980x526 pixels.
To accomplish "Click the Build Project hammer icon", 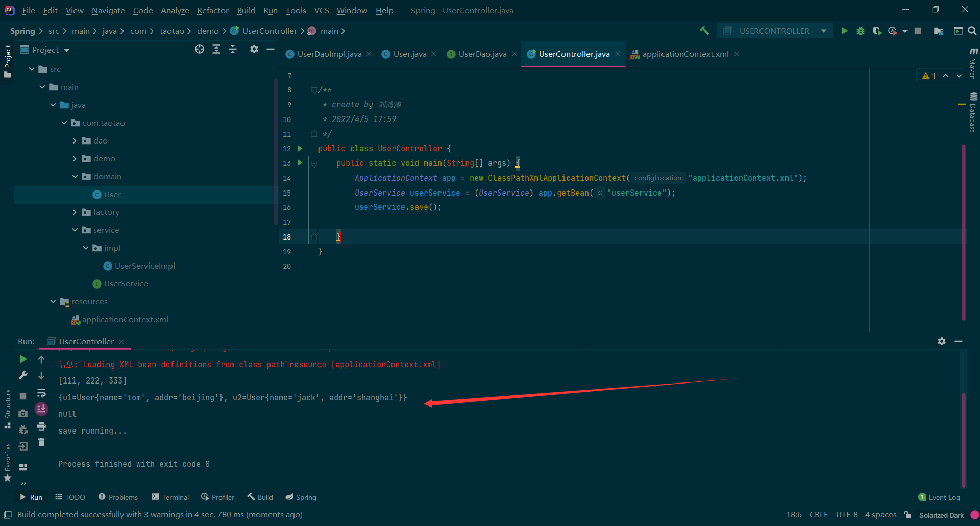I will (x=704, y=31).
